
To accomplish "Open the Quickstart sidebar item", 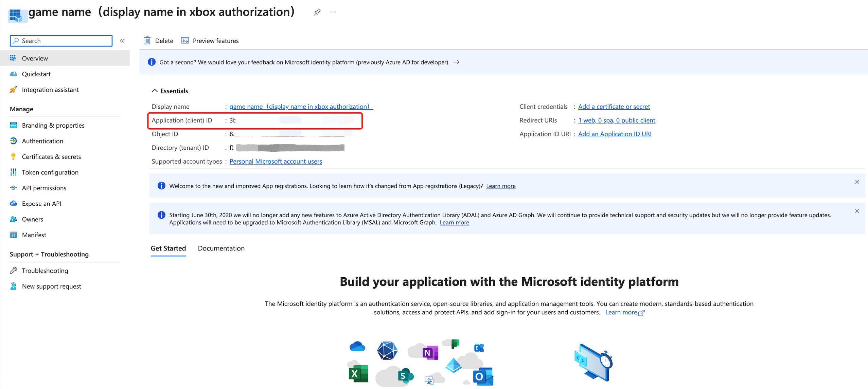I will (x=36, y=74).
